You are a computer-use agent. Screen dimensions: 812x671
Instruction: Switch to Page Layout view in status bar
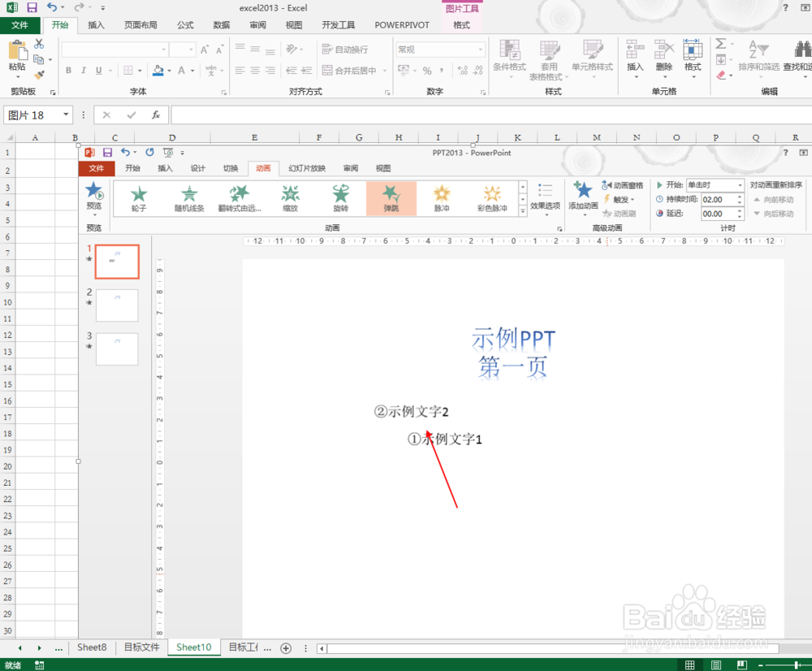(x=715, y=665)
